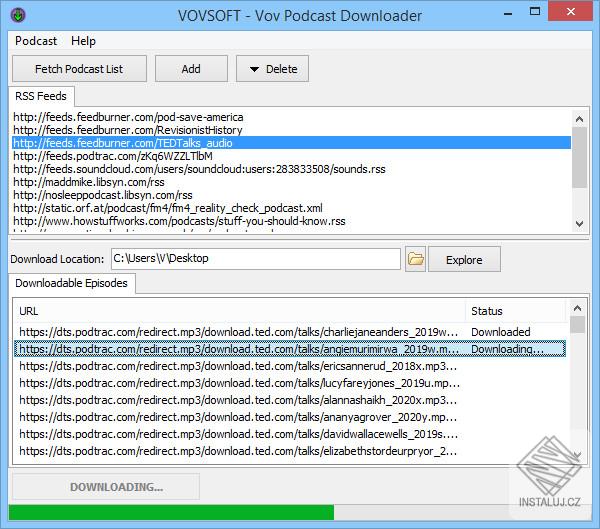This screenshot has width=600, height=529.
Task: Click the episodes list scrollbar thumb
Action: [x=577, y=325]
